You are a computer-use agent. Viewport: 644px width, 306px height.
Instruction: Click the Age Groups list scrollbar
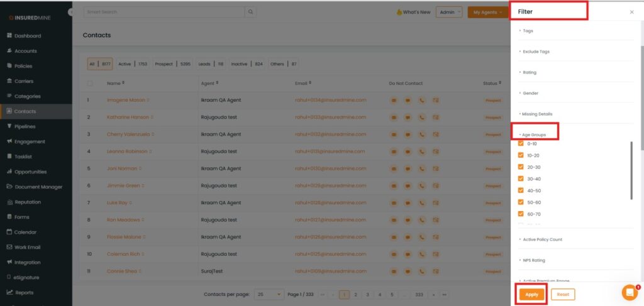[631, 170]
